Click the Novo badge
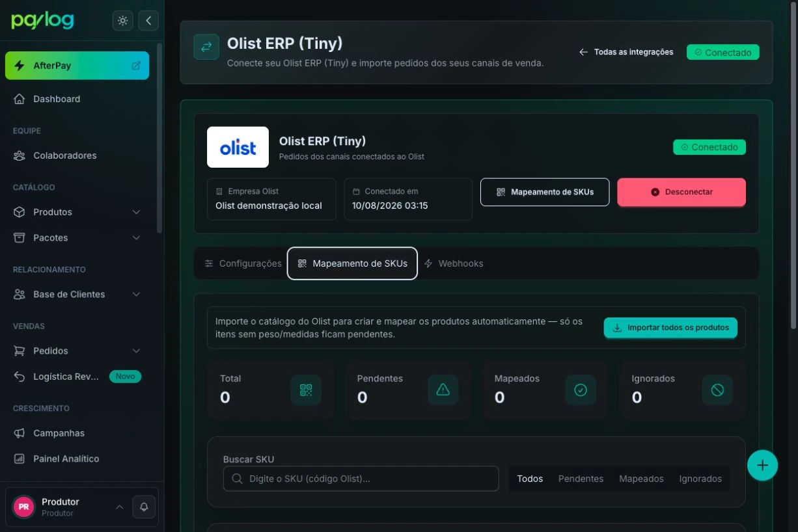Screen dimensions: 798x532 (x=125, y=377)
